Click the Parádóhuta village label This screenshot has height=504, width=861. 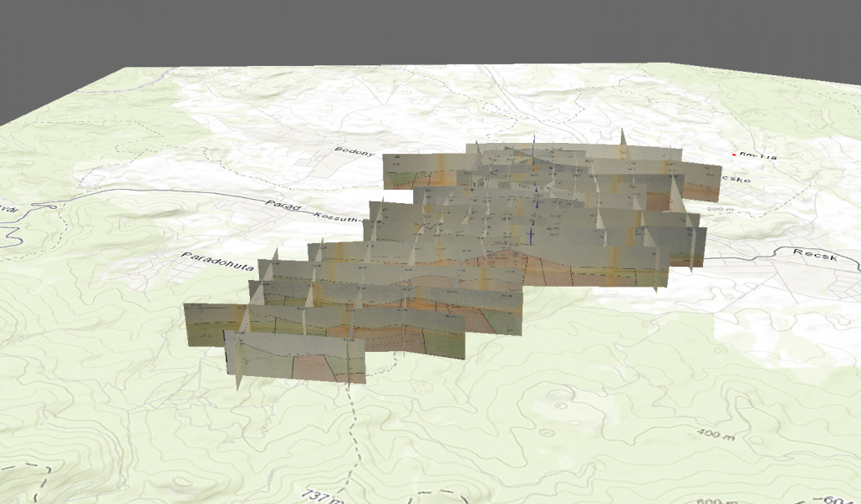tap(217, 259)
